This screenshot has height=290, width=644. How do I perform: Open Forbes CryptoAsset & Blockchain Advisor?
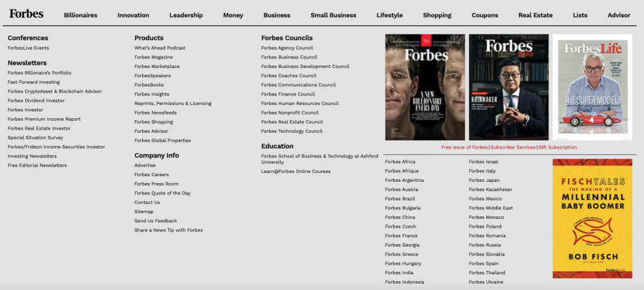(x=55, y=91)
